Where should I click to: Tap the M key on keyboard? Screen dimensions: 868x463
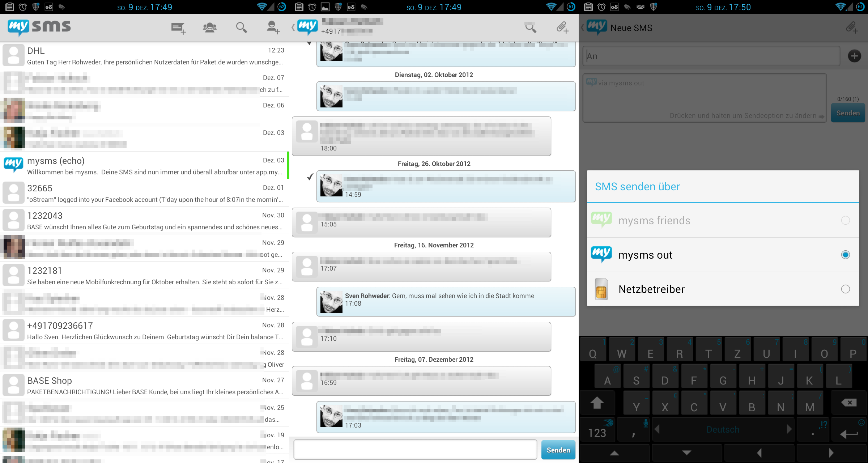(810, 403)
